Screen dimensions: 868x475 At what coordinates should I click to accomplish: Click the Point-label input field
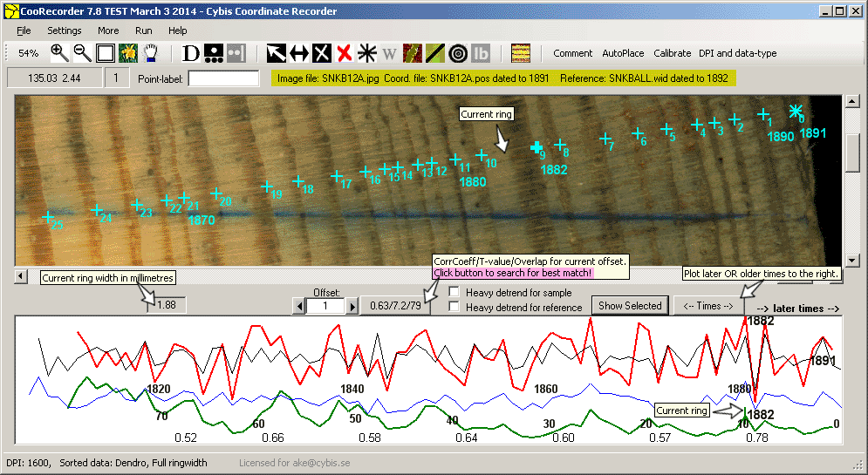(223, 78)
